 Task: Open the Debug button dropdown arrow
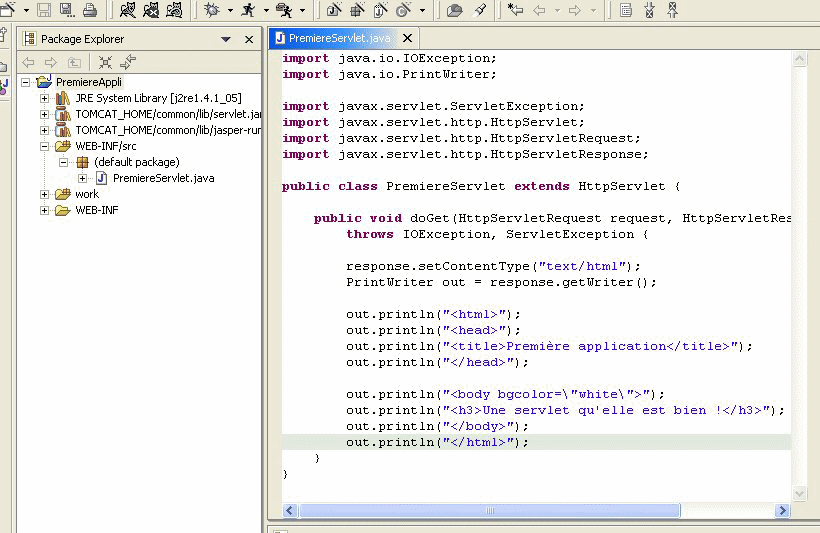point(229,11)
